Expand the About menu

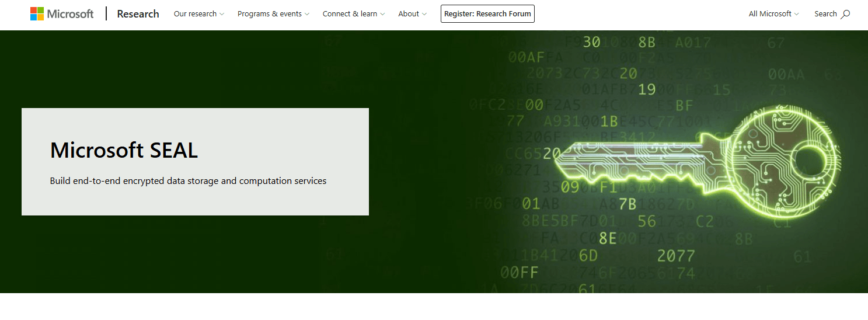[x=412, y=14]
